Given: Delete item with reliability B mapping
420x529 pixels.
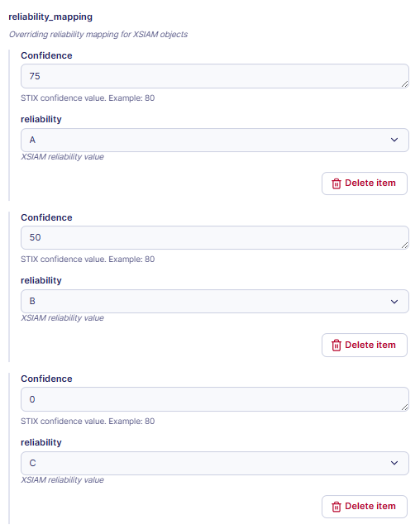Looking at the screenshot, I should pos(365,346).
